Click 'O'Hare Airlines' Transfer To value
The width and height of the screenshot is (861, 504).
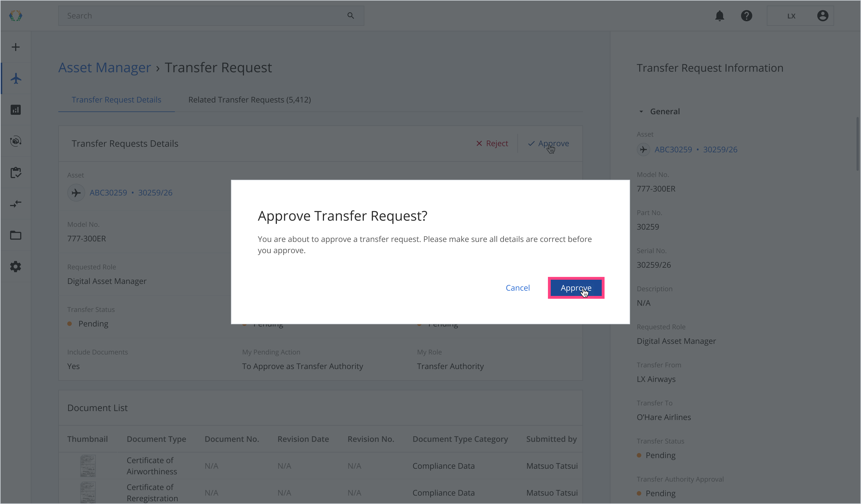[664, 417]
